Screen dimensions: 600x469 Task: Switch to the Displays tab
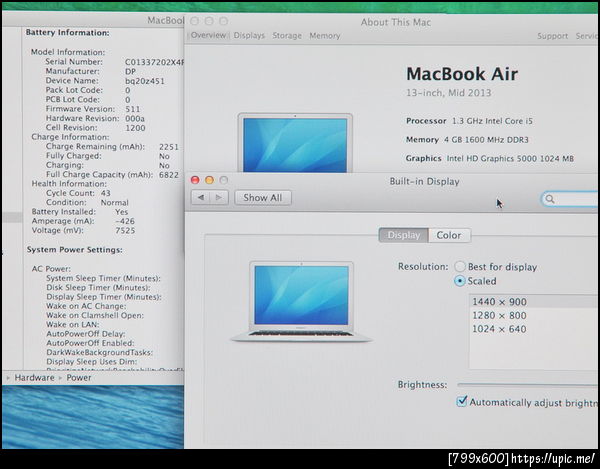tap(249, 36)
